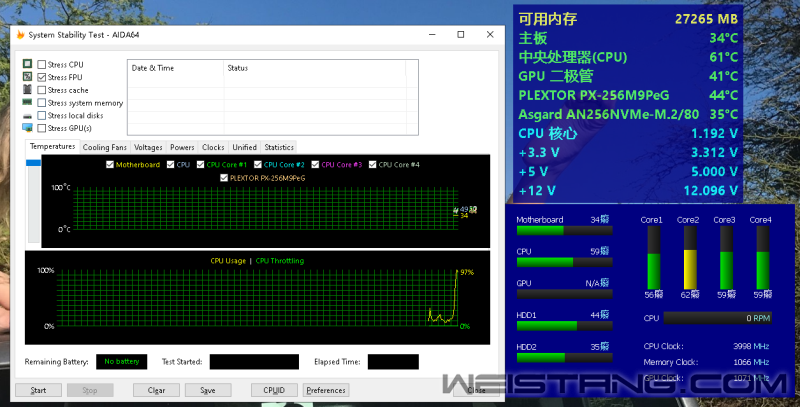Image resolution: width=800 pixels, height=407 pixels.
Task: Open the Voltages tab
Action: (x=148, y=147)
